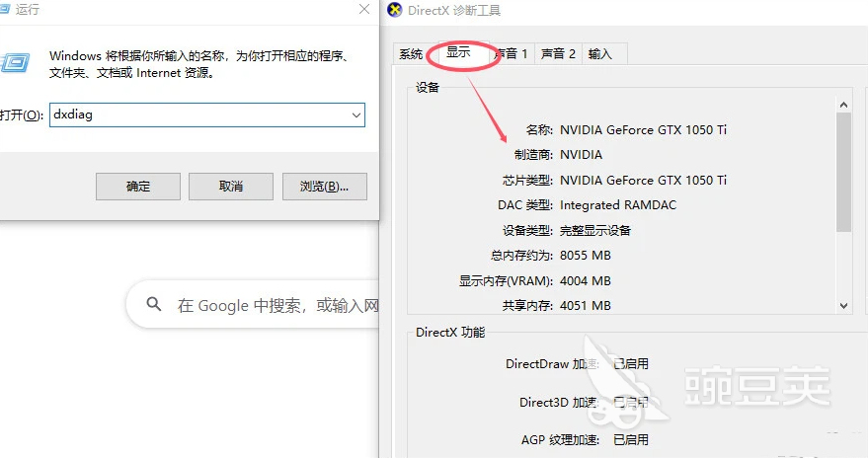Viewport: 868px width, 458px height.
Task: Click the 显示内存(VRAM): label
Action: [506, 281]
